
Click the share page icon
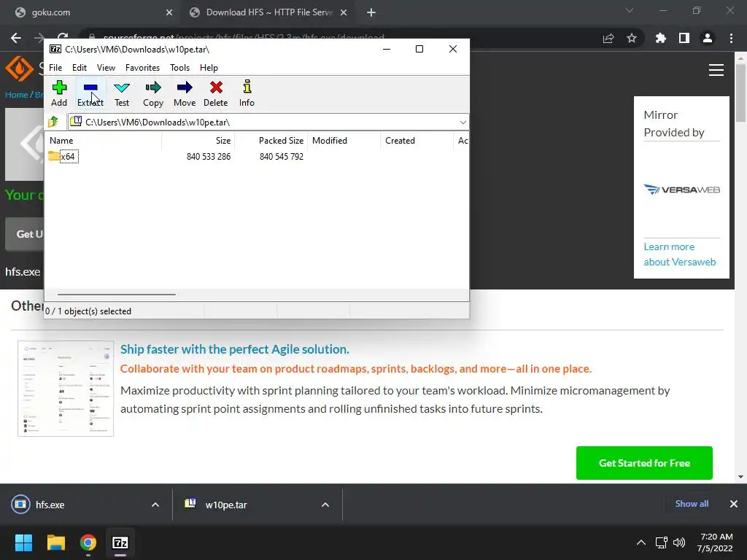[608, 39]
